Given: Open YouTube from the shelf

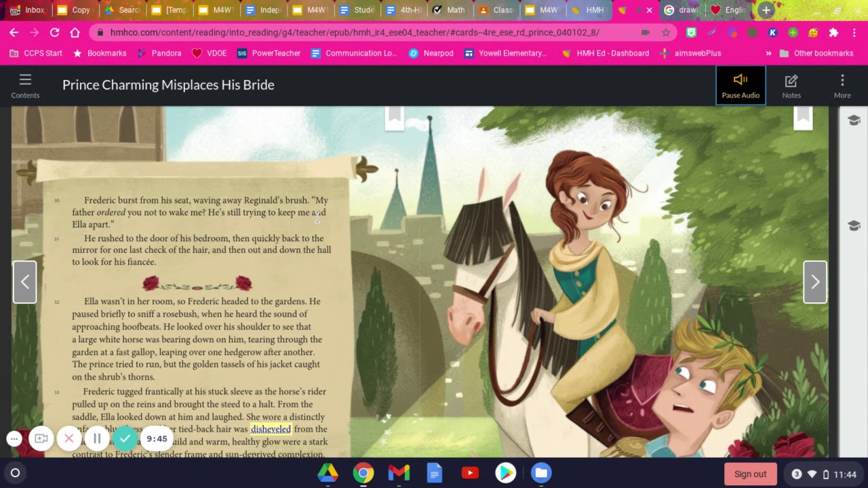Looking at the screenshot, I should pos(470,473).
